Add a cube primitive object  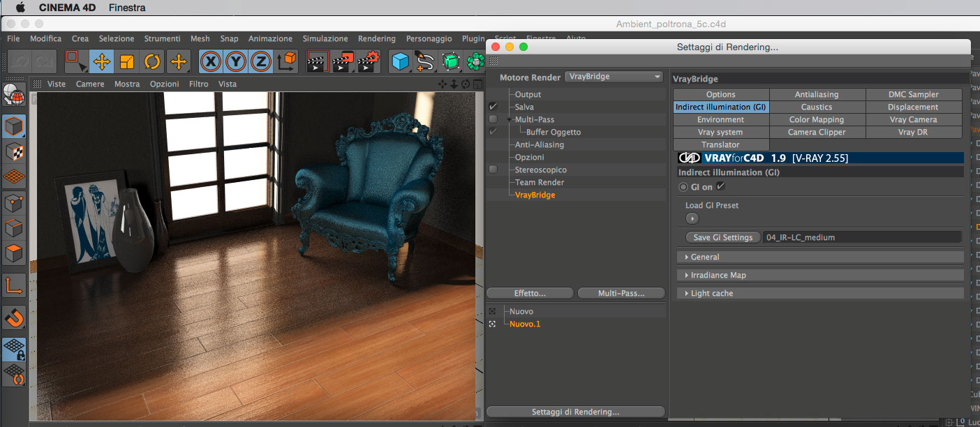click(400, 61)
